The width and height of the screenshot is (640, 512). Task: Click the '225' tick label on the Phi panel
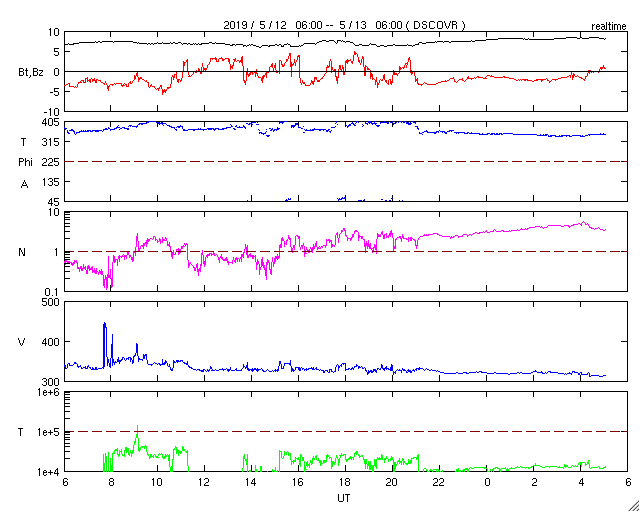pos(51,163)
